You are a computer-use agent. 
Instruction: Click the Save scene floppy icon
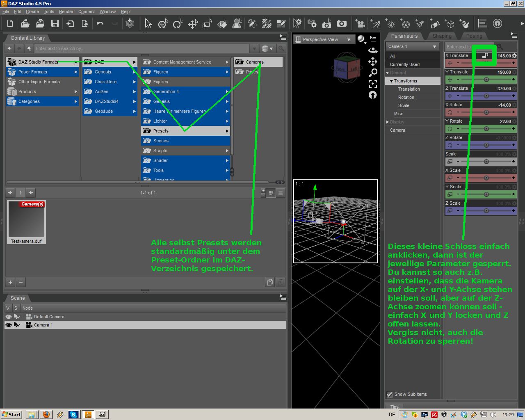(55, 24)
